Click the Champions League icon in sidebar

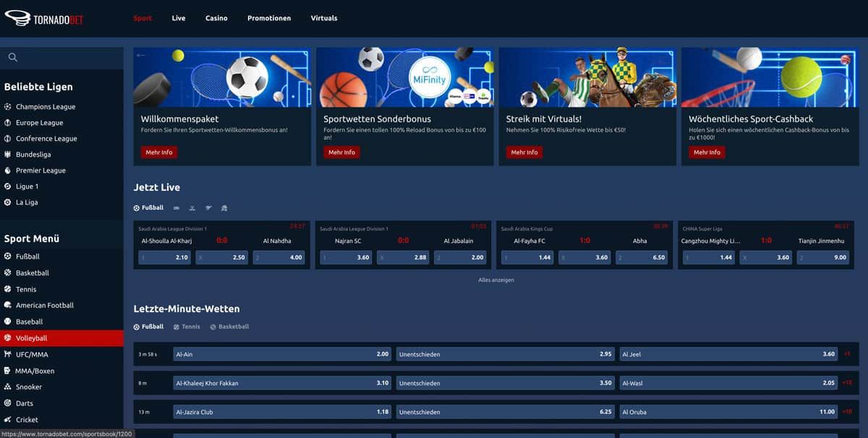tap(8, 107)
